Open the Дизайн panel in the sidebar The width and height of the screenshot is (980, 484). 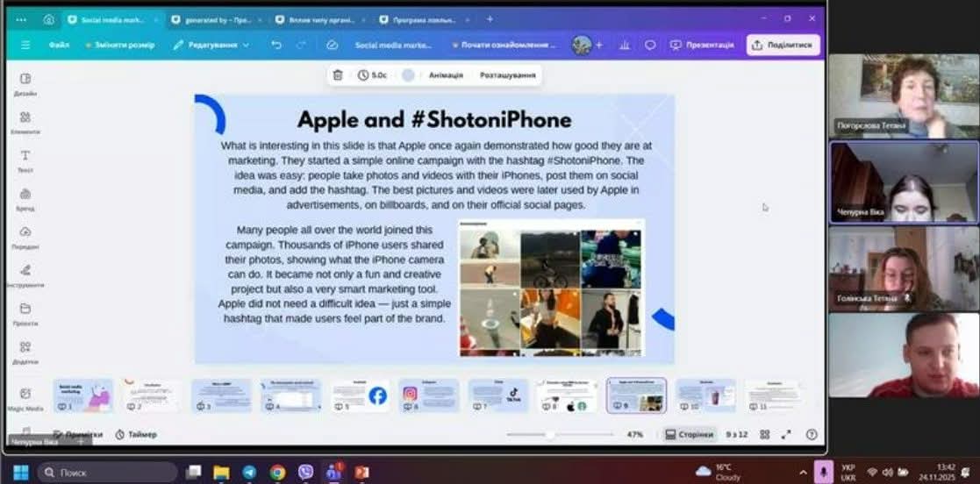coord(25,82)
